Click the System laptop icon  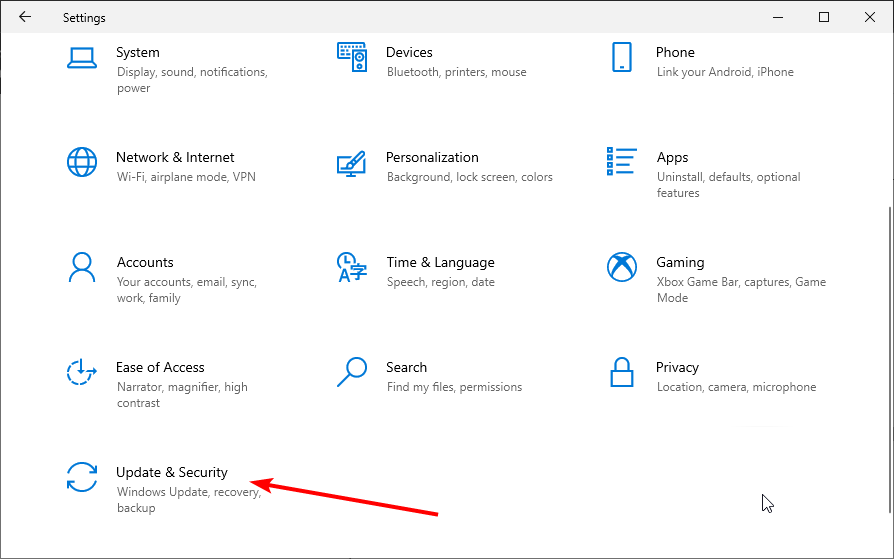tap(81, 56)
